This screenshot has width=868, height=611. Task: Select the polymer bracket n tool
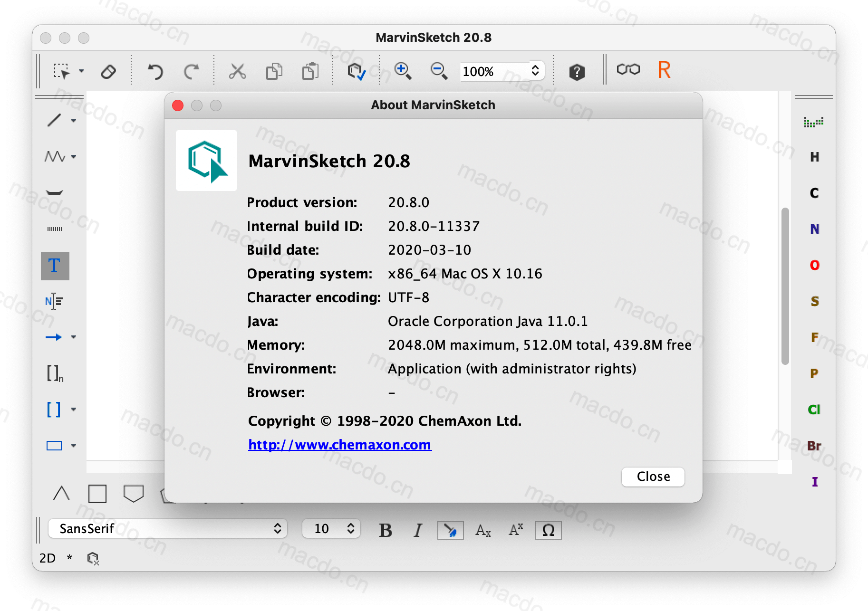[55, 373]
